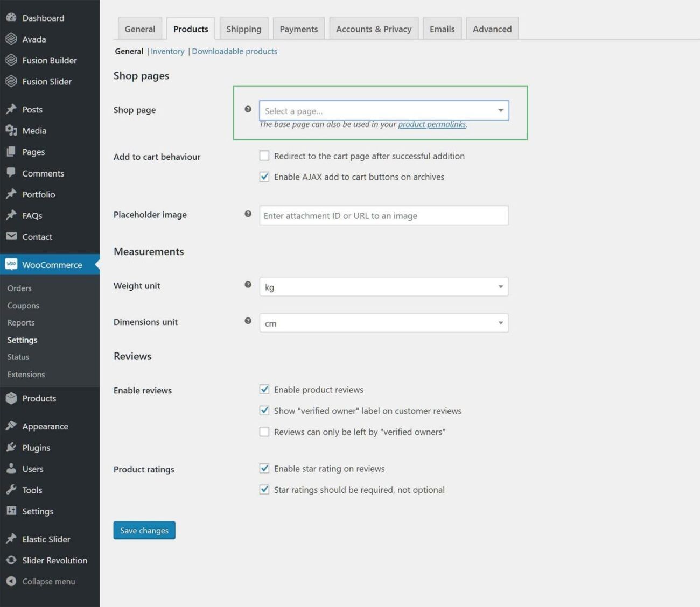Switch to the Emails tab
The image size is (700, 607).
point(442,29)
